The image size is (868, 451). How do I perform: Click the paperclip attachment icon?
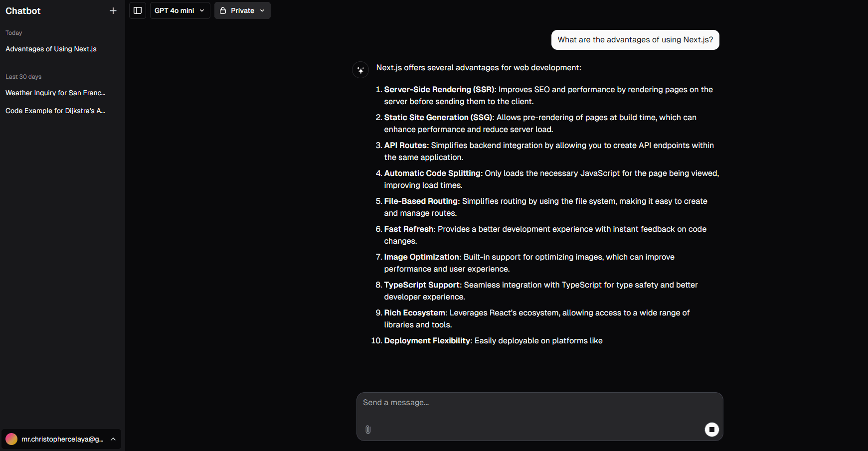click(x=368, y=430)
